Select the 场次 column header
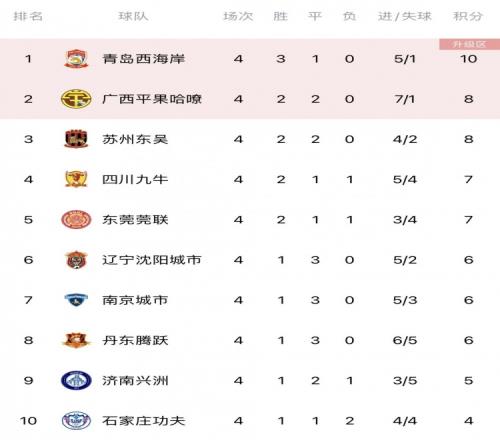Screen dimensions: 500x440 [x=238, y=16]
